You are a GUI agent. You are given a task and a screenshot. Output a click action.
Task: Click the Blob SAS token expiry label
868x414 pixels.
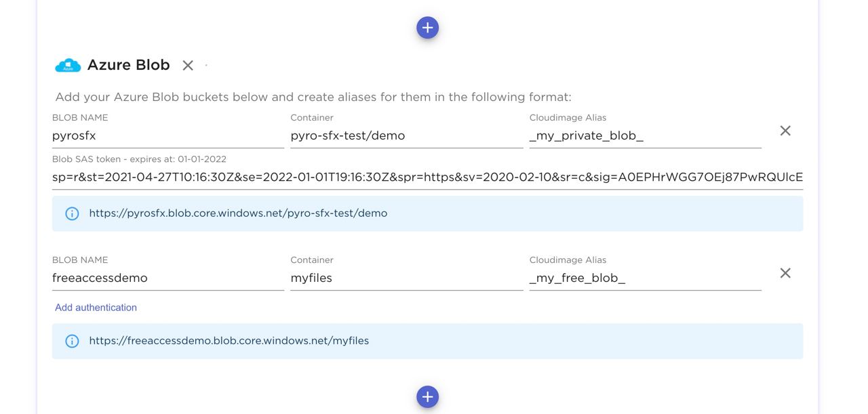click(x=139, y=159)
